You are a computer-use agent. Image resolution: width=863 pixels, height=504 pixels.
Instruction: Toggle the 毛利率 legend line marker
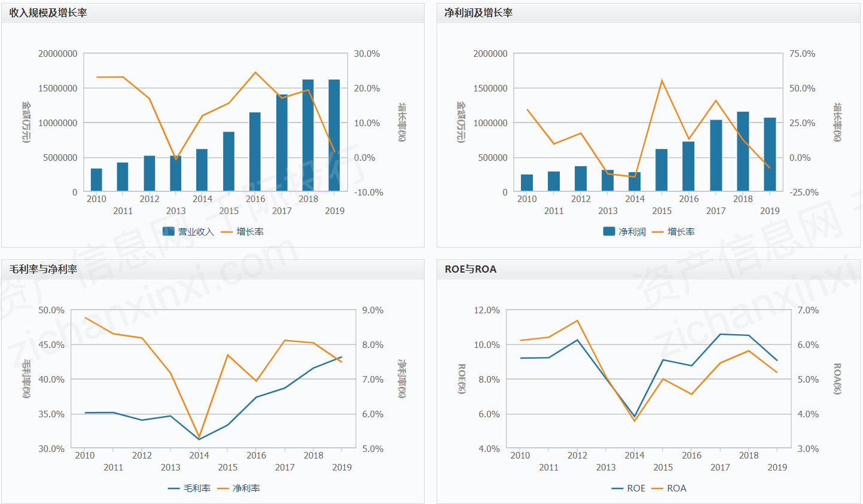tap(174, 488)
